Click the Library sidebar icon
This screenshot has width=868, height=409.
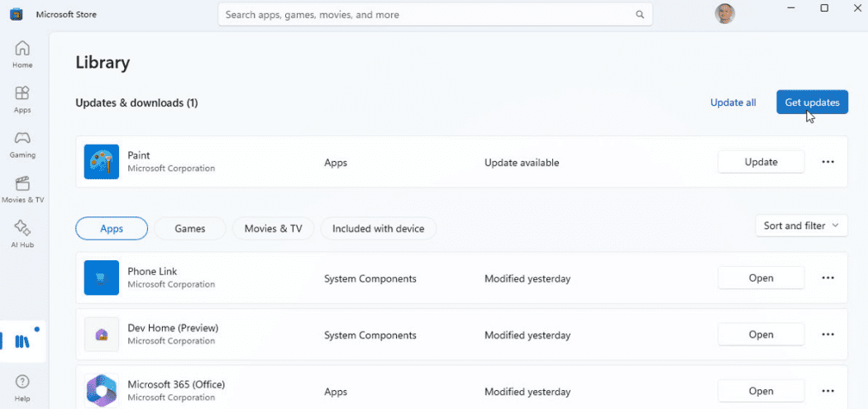point(22,340)
